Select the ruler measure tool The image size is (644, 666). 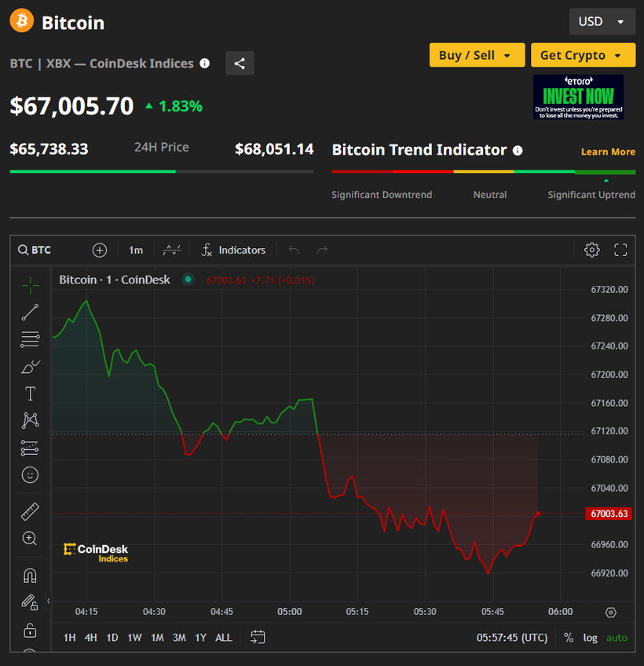coord(30,511)
